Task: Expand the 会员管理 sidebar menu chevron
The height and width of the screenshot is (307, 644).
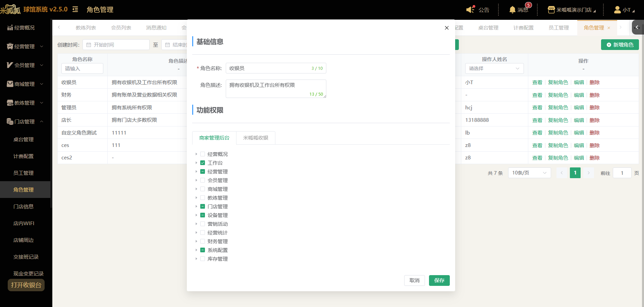Action: (42, 65)
